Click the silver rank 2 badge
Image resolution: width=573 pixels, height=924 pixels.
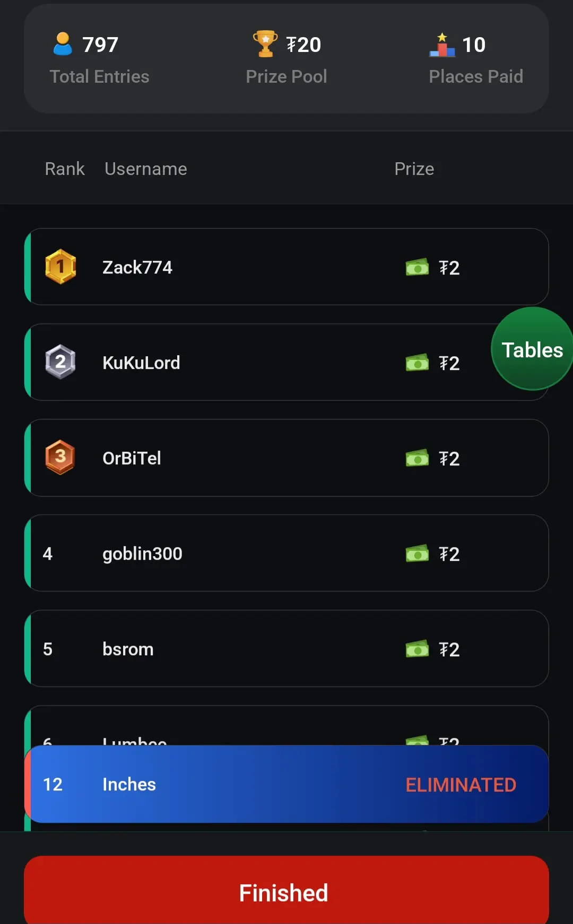[x=60, y=362]
